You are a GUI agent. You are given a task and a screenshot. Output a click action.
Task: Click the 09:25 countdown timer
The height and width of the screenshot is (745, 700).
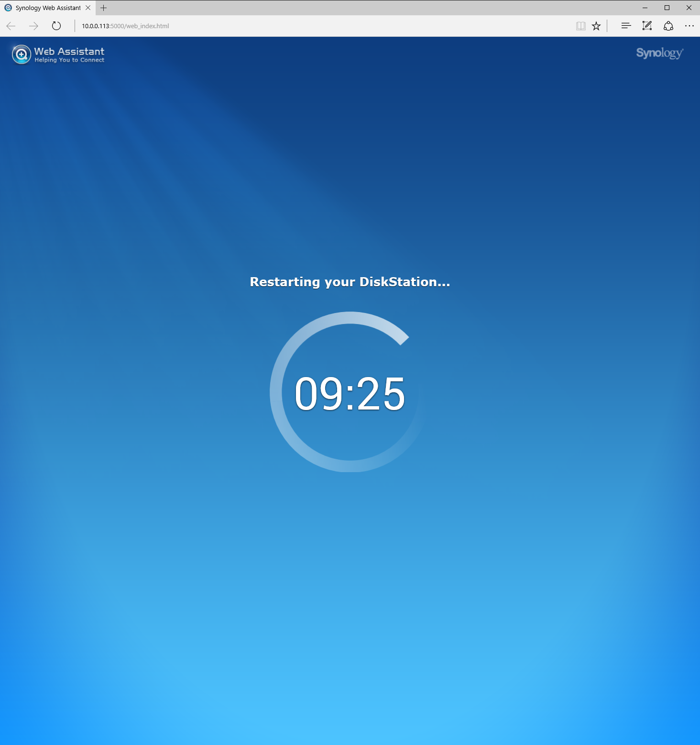[x=350, y=394]
